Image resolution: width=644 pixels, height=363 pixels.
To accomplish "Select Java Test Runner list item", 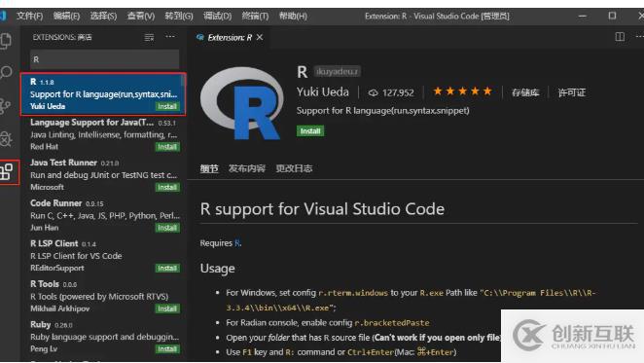I will 103,175.
